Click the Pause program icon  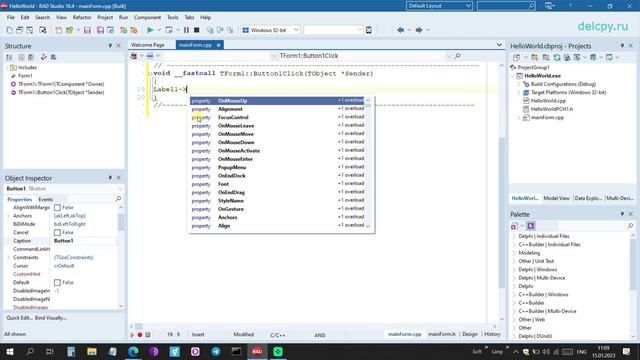[186, 30]
